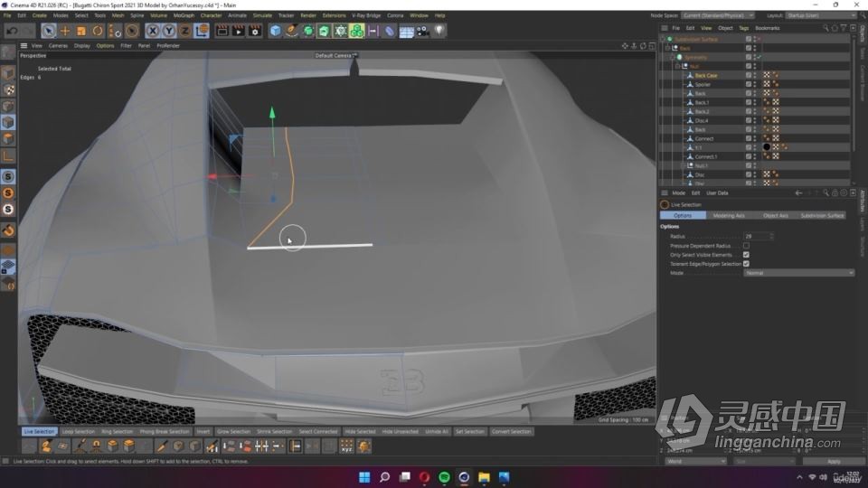The image size is (868, 488).
Task: Collapse the Subdivision Surface tree node
Action: tap(662, 39)
